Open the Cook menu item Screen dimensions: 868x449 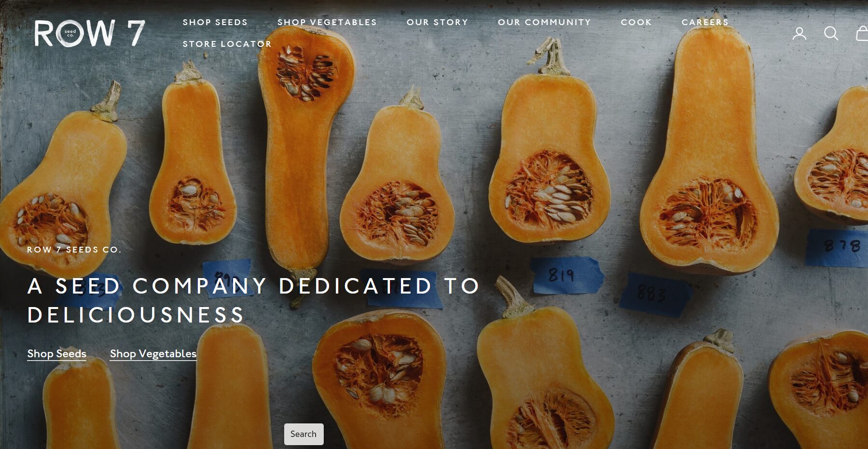[x=636, y=22]
